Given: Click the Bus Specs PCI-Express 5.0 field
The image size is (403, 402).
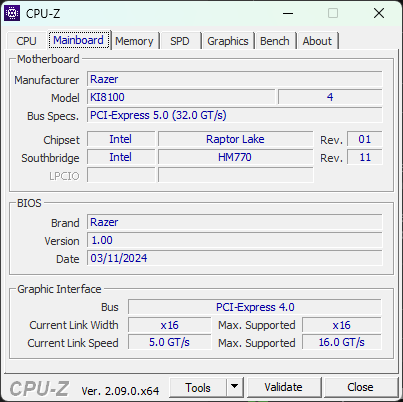Looking at the screenshot, I should point(235,115).
